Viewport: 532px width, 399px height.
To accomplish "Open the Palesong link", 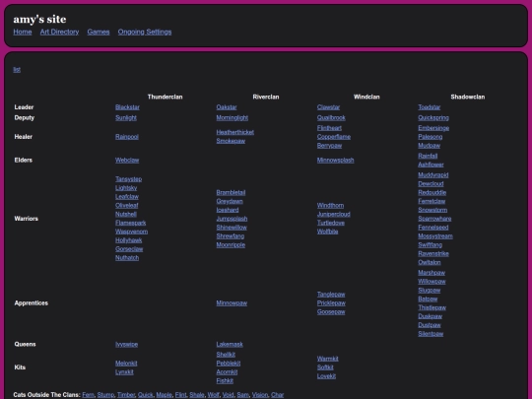I will [x=431, y=137].
